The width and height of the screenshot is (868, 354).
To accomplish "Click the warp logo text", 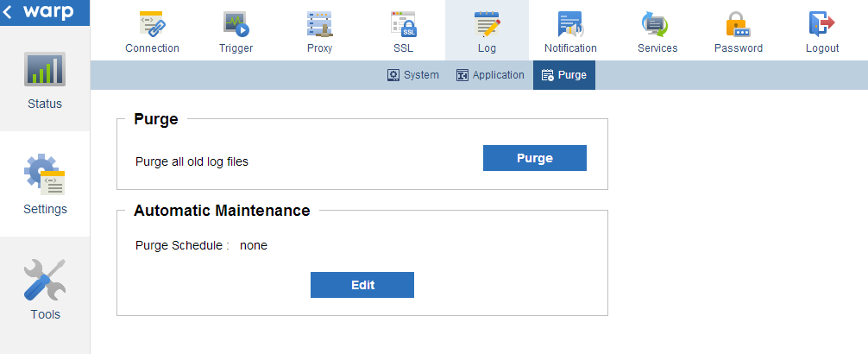I will click(48, 11).
